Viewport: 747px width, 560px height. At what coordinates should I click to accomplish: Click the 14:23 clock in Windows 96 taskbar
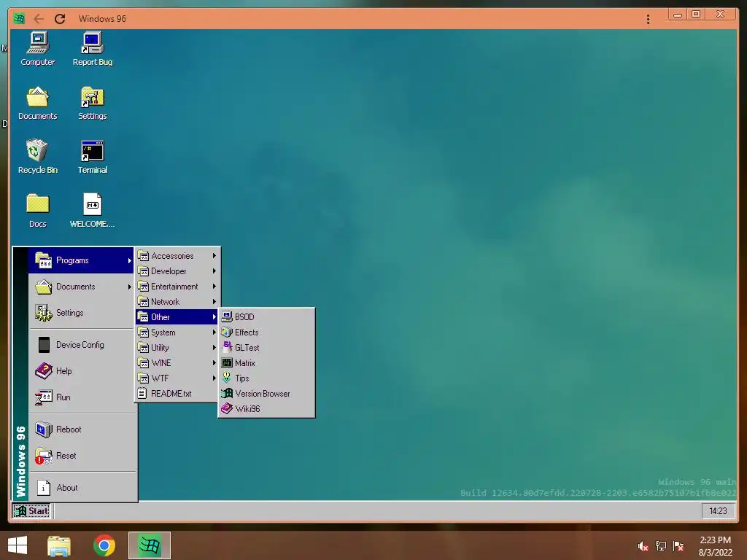(718, 511)
